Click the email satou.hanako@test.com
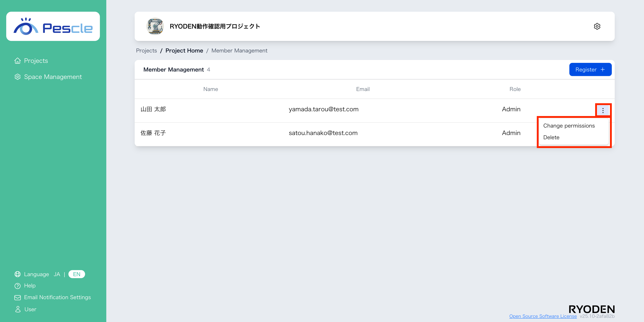This screenshot has width=644, height=322. tap(323, 133)
